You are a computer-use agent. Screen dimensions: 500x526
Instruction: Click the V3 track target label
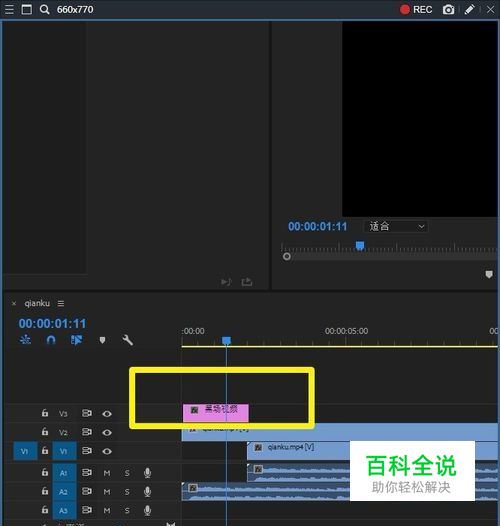[x=63, y=414]
